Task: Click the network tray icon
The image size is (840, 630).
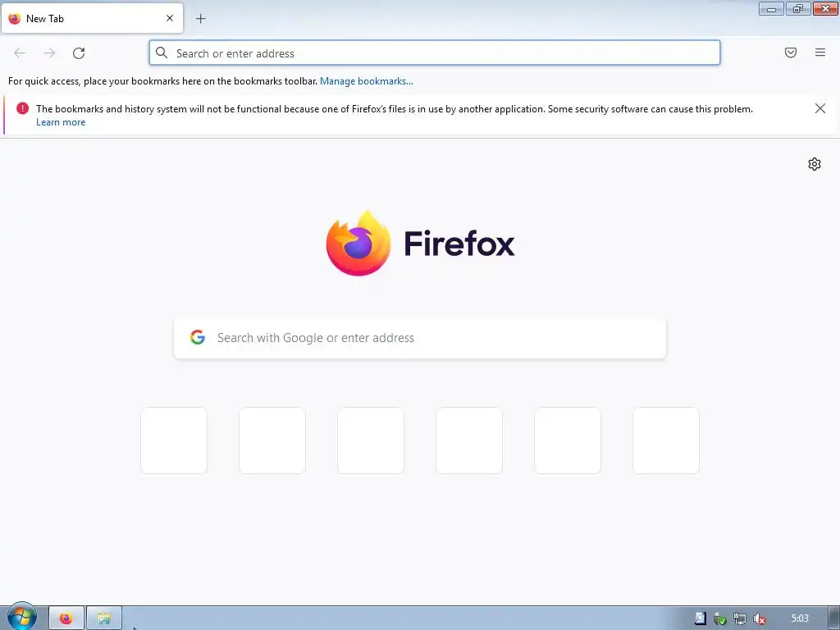Action: point(740,619)
